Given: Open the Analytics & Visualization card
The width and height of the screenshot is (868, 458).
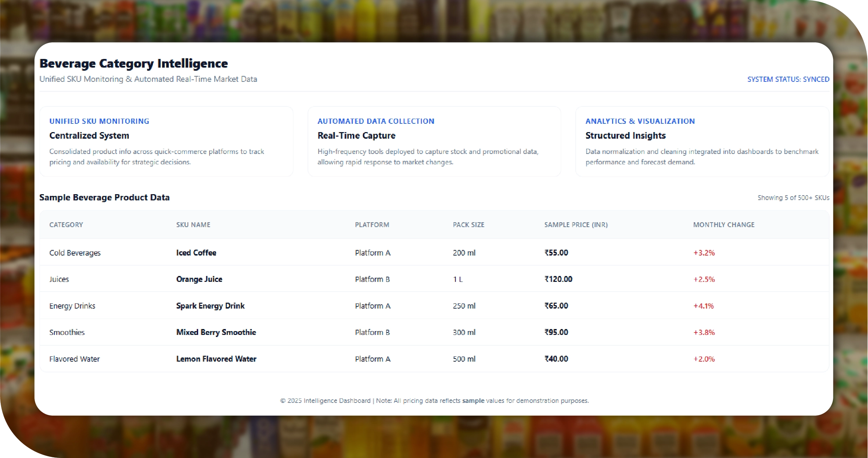Looking at the screenshot, I should (702, 141).
